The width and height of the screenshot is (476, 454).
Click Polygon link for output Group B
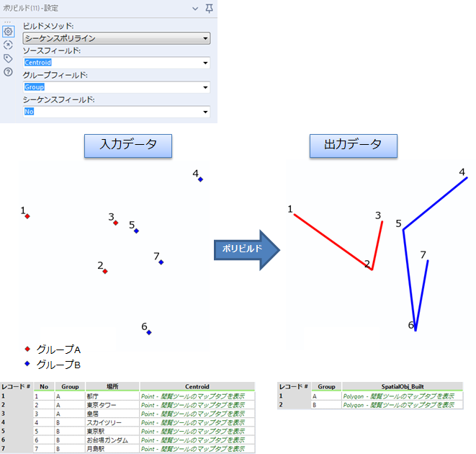point(399,405)
